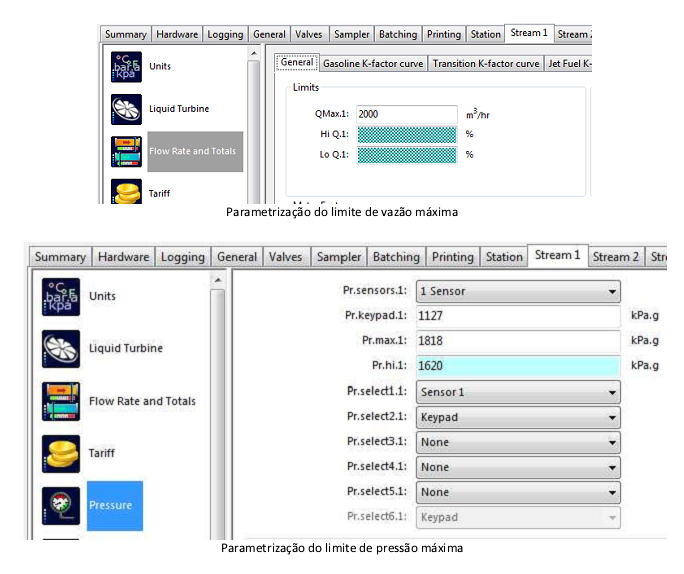Open the Stream 2 tab in the bottom panel
This screenshot has height=574, width=684.
(x=616, y=257)
